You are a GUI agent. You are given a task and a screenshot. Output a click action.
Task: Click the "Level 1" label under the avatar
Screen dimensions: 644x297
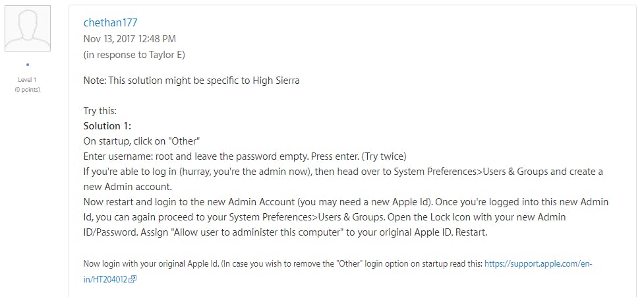point(27,79)
